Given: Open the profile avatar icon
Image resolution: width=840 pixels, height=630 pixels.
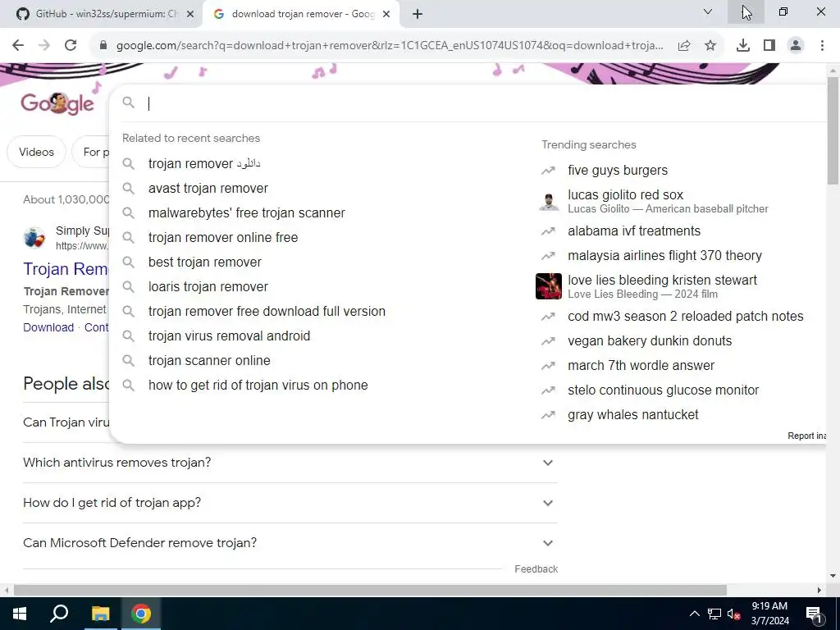Looking at the screenshot, I should (796, 46).
